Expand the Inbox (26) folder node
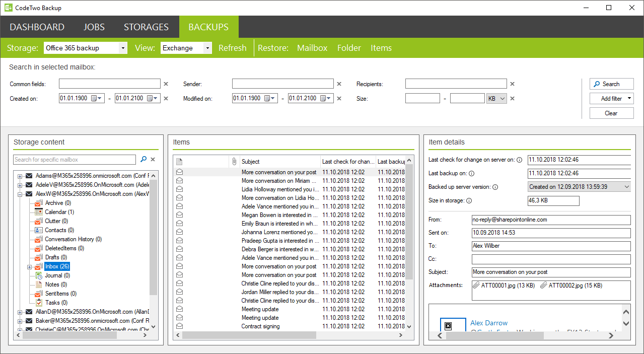 [29, 266]
